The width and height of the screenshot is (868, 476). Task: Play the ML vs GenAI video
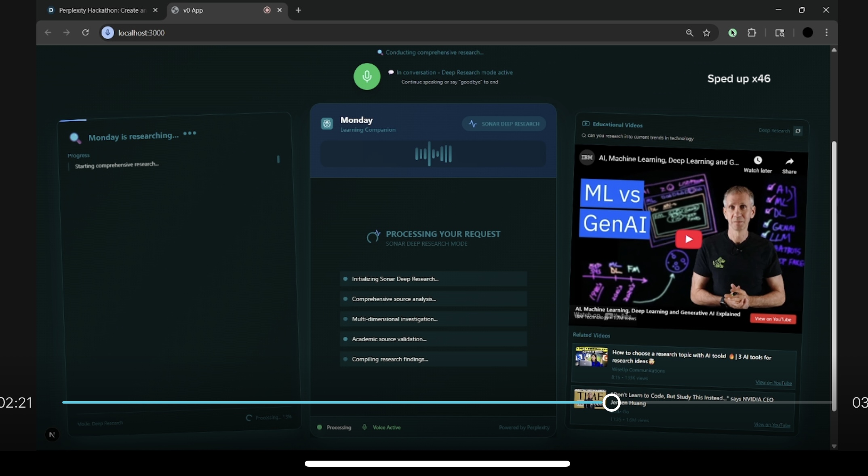pos(688,239)
